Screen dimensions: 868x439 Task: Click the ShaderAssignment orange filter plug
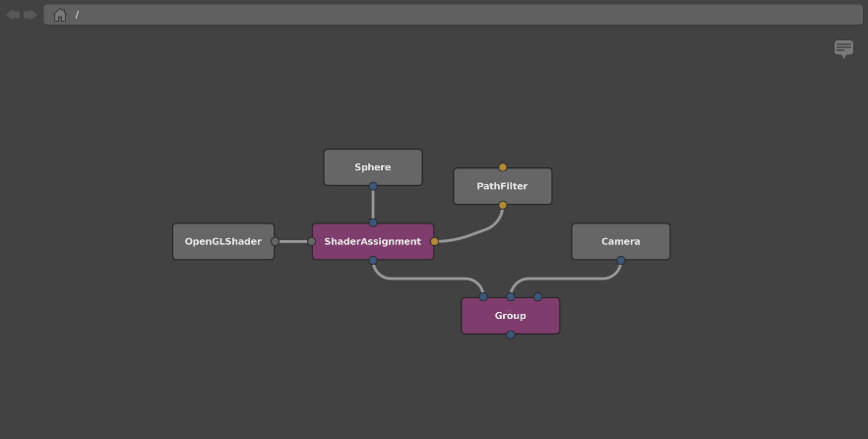[435, 241]
